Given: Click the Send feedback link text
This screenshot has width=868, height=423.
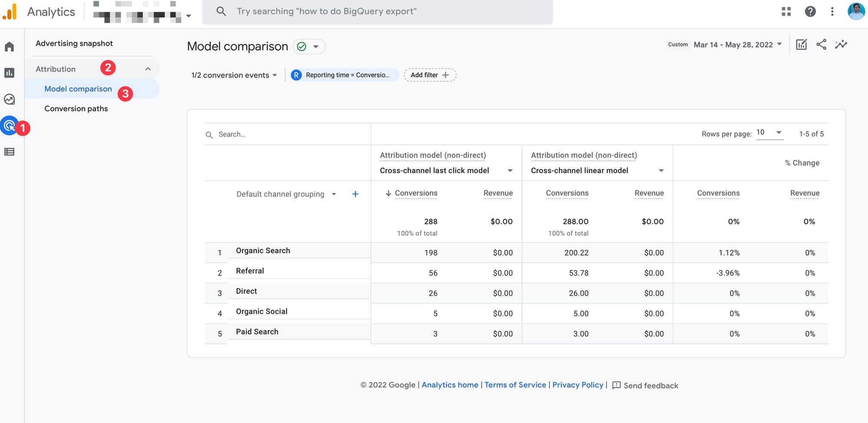Looking at the screenshot, I should point(651,386).
